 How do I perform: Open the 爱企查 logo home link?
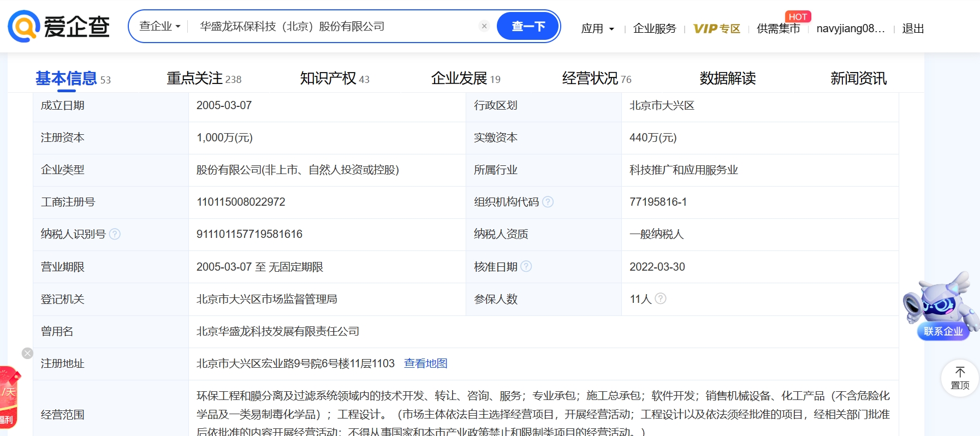tap(59, 26)
